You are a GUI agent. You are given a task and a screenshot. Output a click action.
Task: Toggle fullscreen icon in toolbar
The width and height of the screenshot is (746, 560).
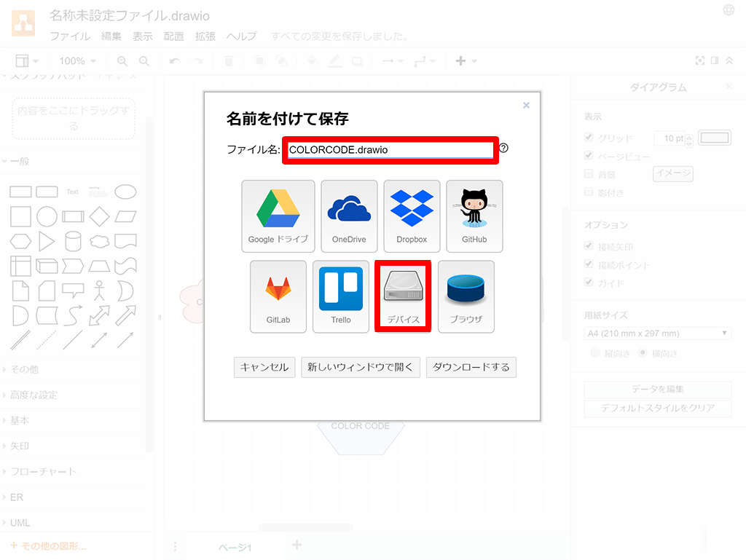(x=700, y=60)
